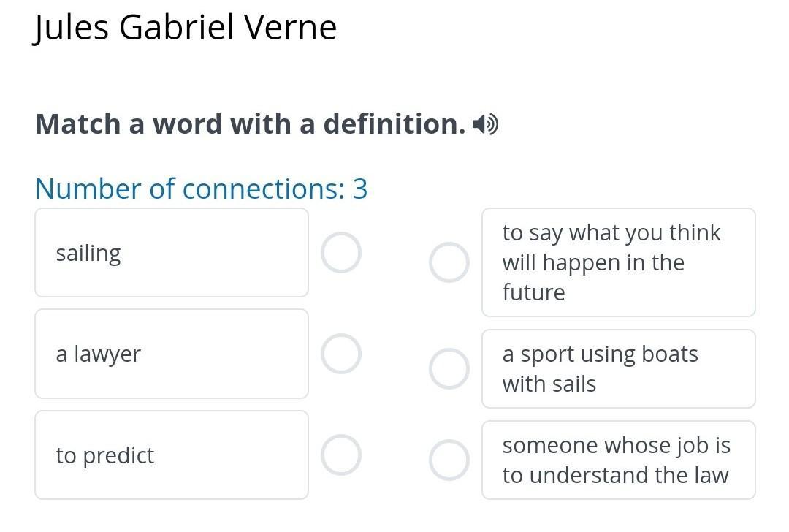
Task: Select circle next to 'someone whose job is'
Action: tap(449, 460)
